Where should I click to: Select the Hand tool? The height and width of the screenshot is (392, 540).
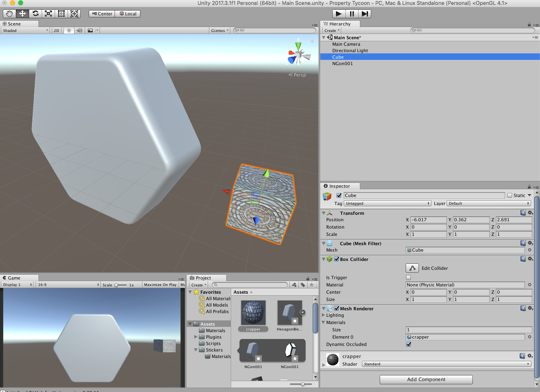(x=9, y=14)
